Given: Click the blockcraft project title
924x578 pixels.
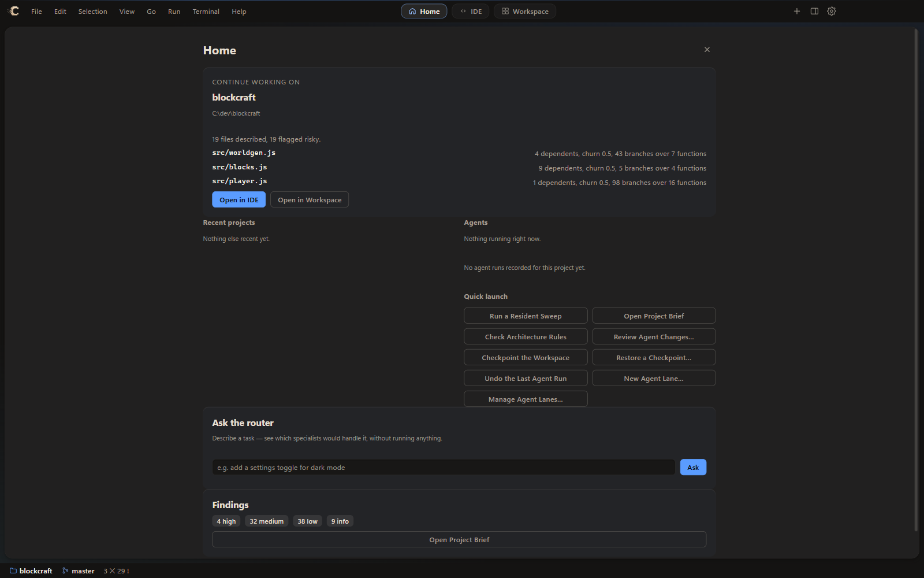Looking at the screenshot, I should click(234, 97).
